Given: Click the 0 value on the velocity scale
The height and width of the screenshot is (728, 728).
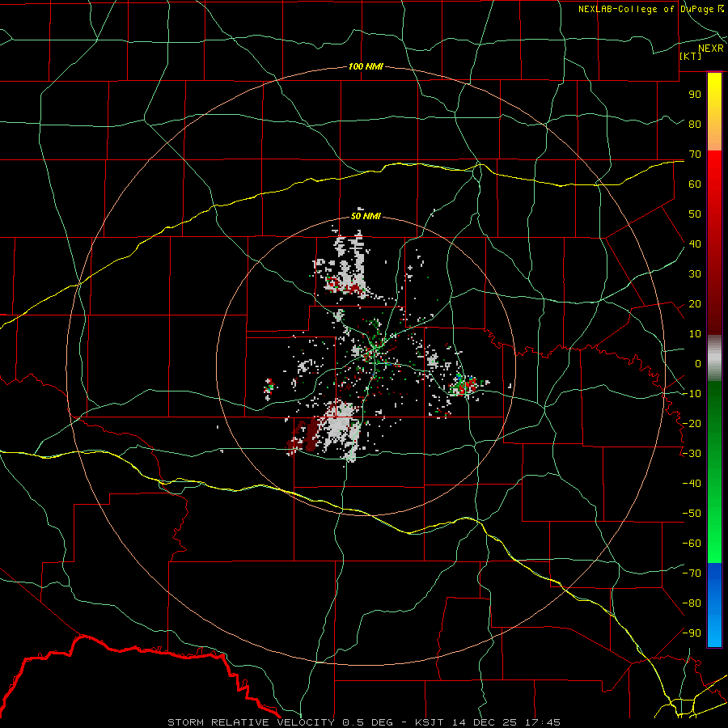Looking at the screenshot, I should click(x=698, y=363).
